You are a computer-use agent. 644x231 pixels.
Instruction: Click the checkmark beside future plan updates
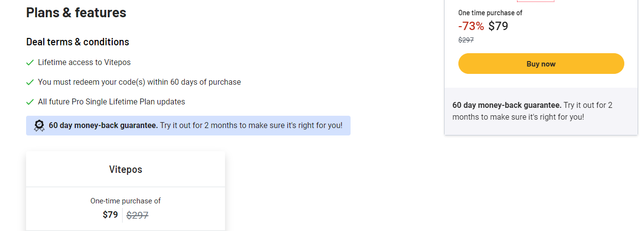tap(30, 102)
